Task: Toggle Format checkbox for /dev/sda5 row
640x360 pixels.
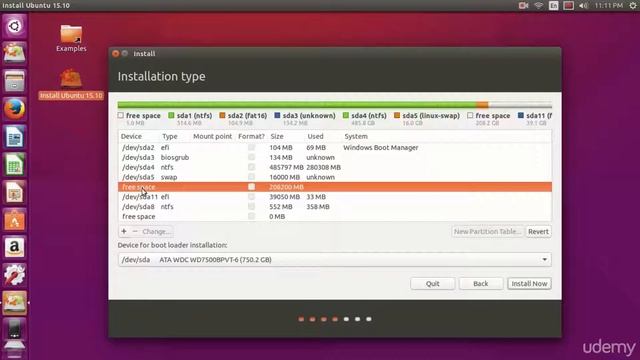Action: [251, 177]
